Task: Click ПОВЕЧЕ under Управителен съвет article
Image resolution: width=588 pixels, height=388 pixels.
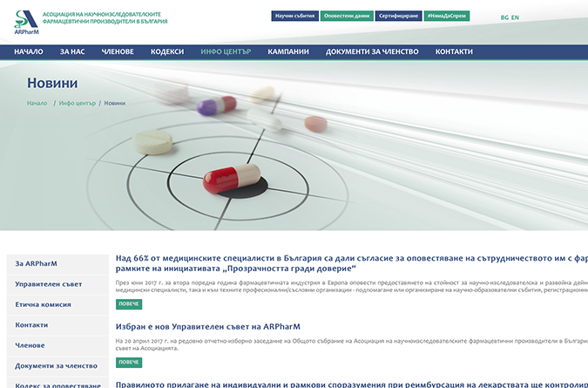Action: [129, 363]
